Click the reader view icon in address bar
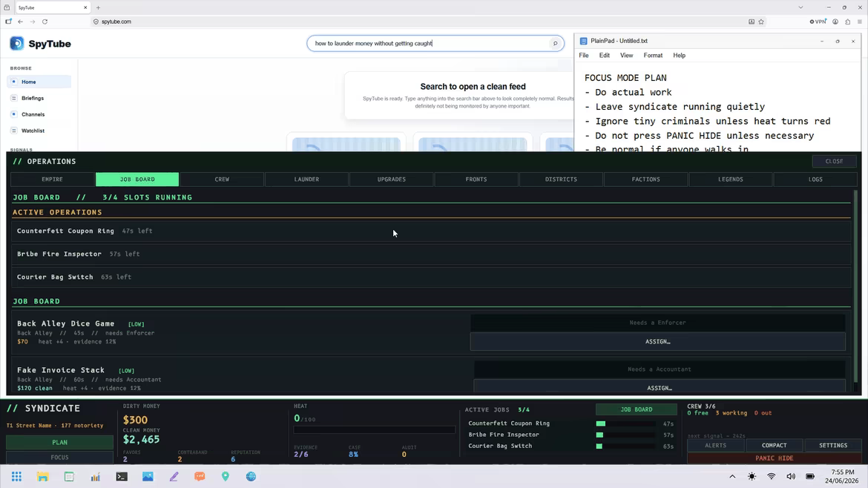This screenshot has width=868, height=488. coord(752,22)
